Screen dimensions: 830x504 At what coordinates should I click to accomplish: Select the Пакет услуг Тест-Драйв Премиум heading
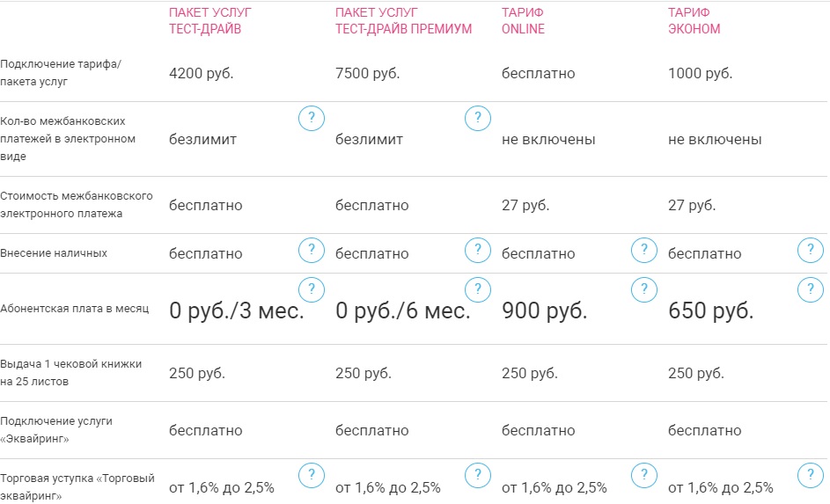403,21
